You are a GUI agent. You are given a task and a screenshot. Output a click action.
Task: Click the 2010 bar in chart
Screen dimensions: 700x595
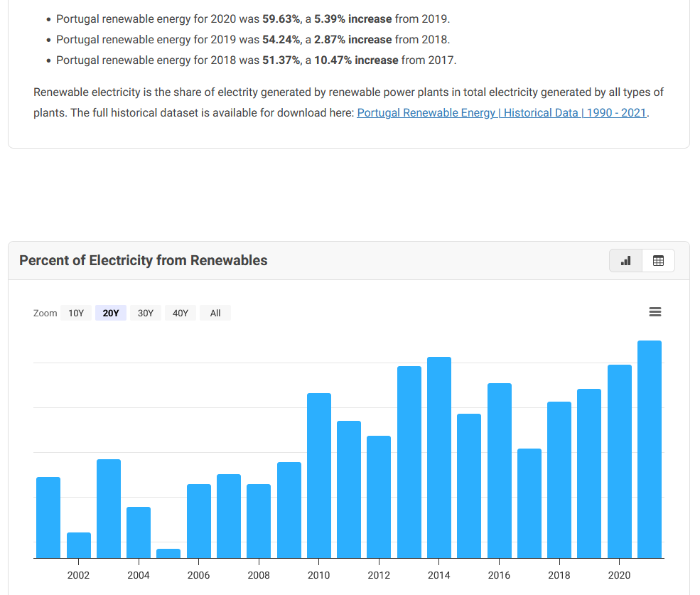click(319, 476)
